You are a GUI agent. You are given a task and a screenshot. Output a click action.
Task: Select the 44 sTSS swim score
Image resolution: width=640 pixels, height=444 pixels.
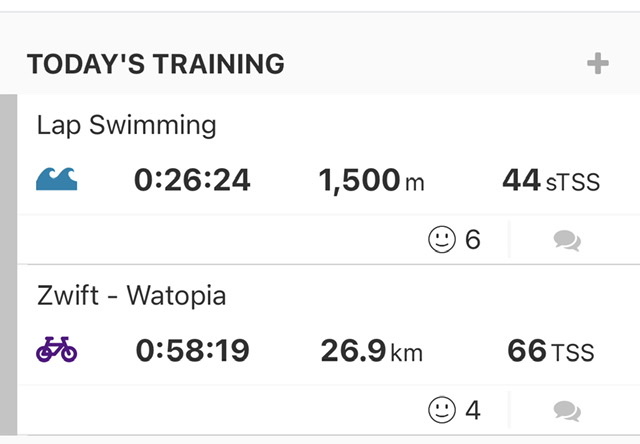[x=551, y=180]
